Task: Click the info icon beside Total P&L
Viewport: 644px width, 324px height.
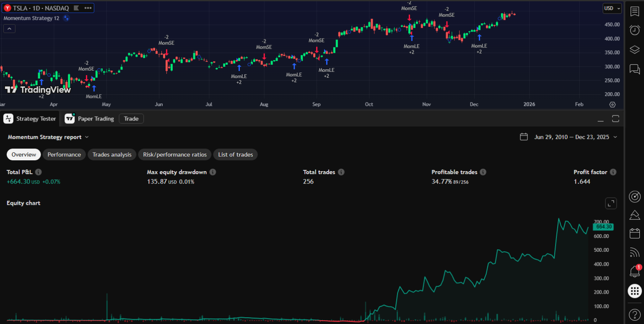Action: [38, 172]
